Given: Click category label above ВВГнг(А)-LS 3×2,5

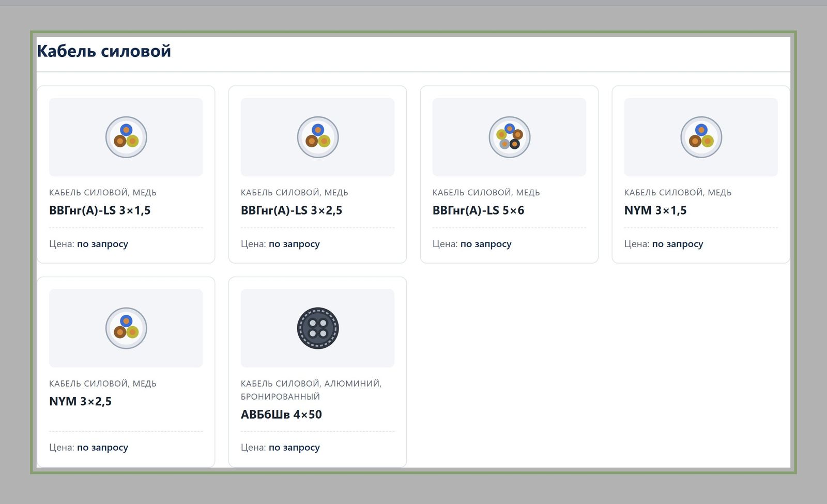Looking at the screenshot, I should click(x=295, y=193).
